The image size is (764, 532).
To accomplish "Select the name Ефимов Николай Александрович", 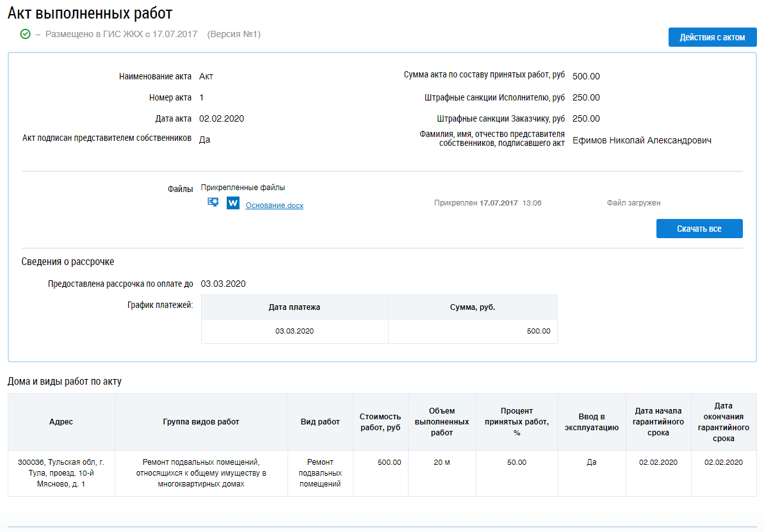I will (642, 140).
